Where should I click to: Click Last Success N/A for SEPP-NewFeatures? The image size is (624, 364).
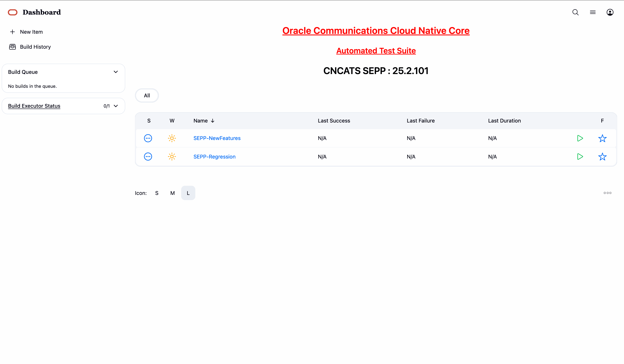click(x=322, y=138)
